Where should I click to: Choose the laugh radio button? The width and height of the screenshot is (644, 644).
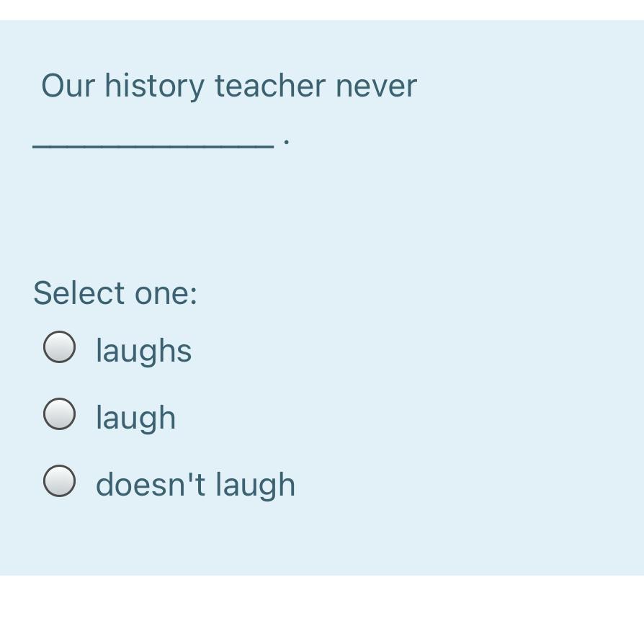pyautogui.click(x=59, y=414)
